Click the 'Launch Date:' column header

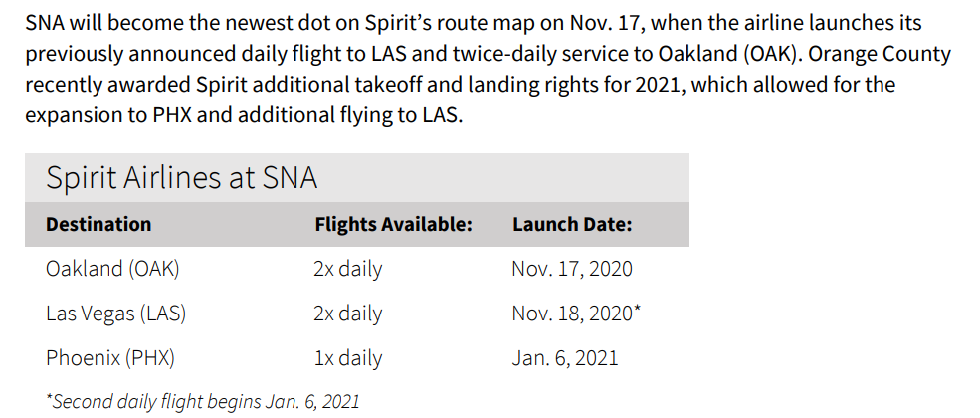572,224
